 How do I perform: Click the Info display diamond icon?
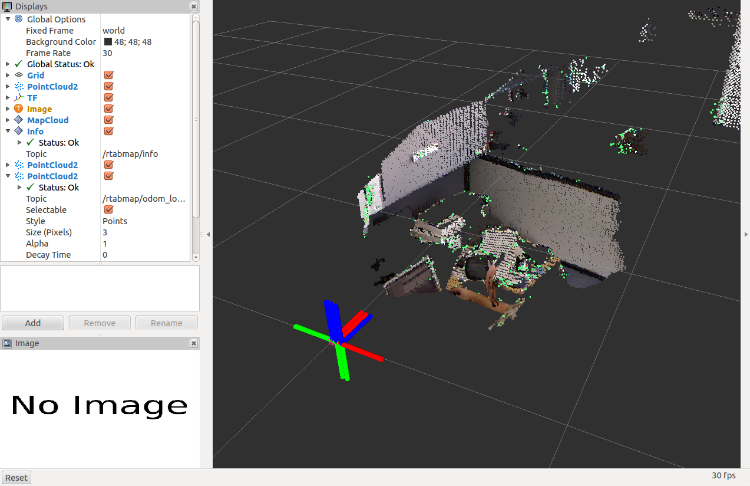[18, 131]
